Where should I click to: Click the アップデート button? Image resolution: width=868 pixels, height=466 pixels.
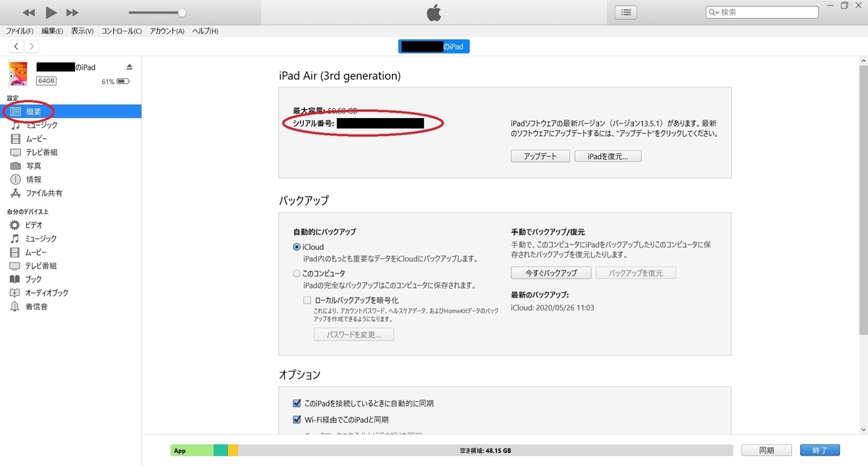(540, 156)
